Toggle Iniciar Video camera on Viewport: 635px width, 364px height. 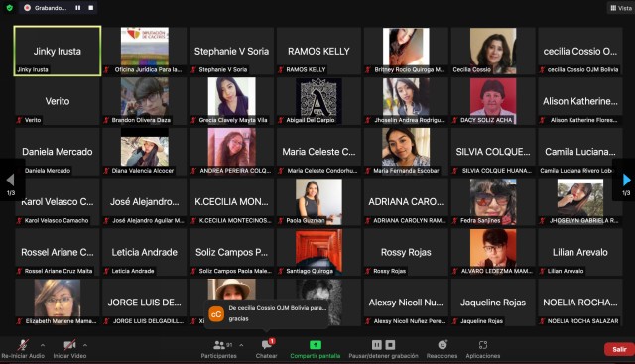point(69,345)
